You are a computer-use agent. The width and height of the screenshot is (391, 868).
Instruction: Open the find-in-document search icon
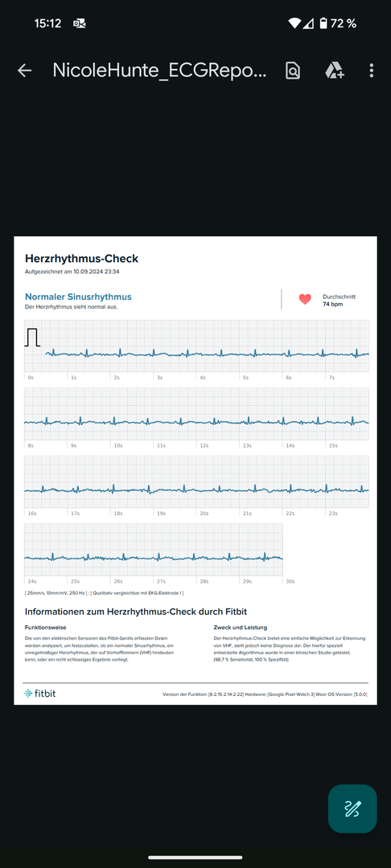point(292,70)
